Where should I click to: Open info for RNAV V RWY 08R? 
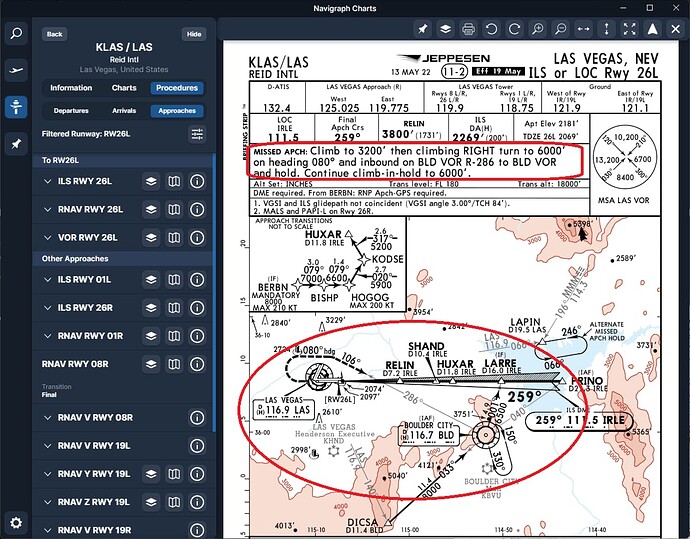click(x=197, y=417)
